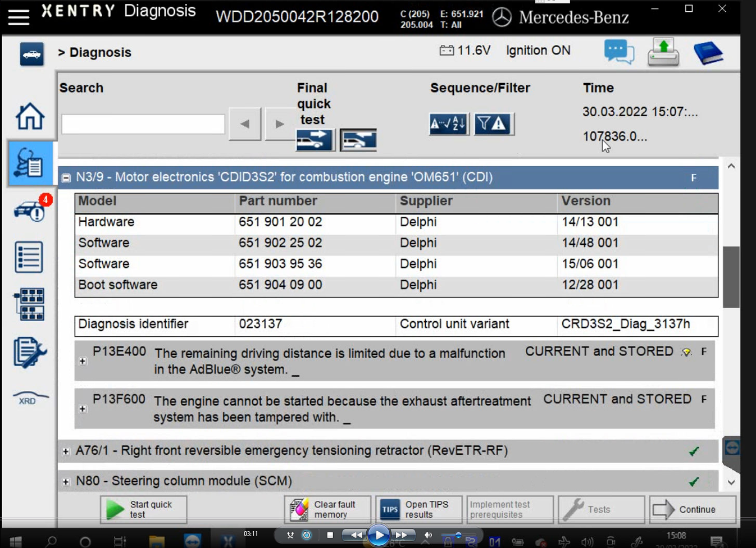This screenshot has height=548, width=756.
Task: Open the hamburger menu in the title bar
Action: (x=19, y=16)
